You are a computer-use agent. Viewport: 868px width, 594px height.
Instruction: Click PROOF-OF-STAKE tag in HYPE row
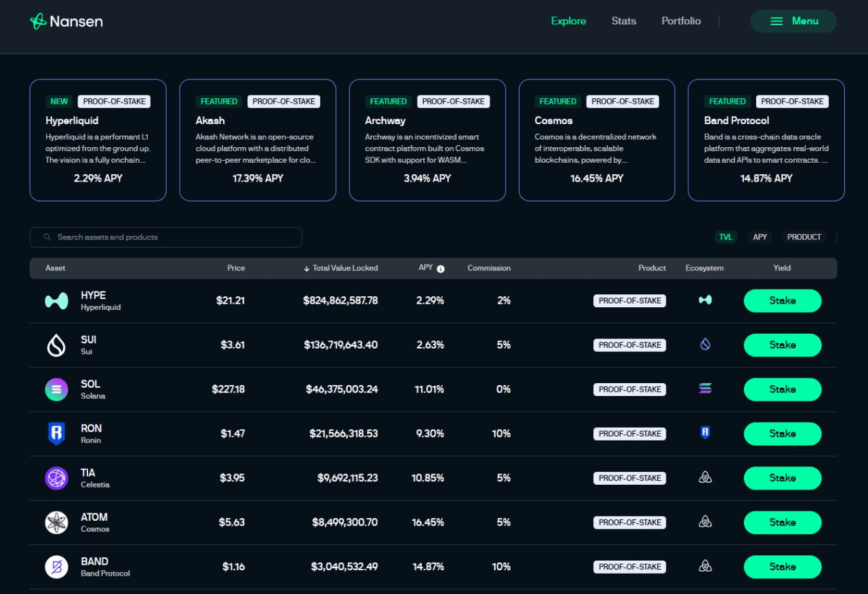coord(630,300)
